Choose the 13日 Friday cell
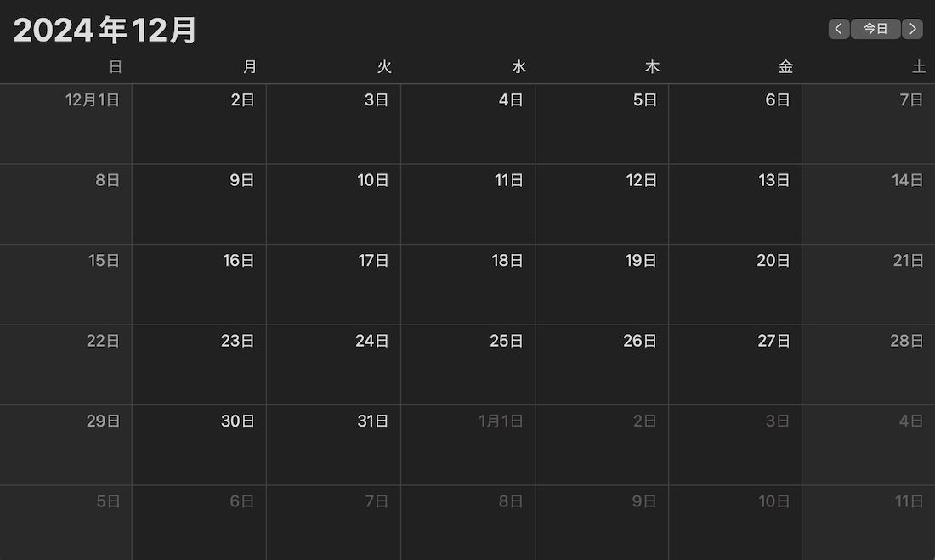The height and width of the screenshot is (560, 935). click(735, 205)
